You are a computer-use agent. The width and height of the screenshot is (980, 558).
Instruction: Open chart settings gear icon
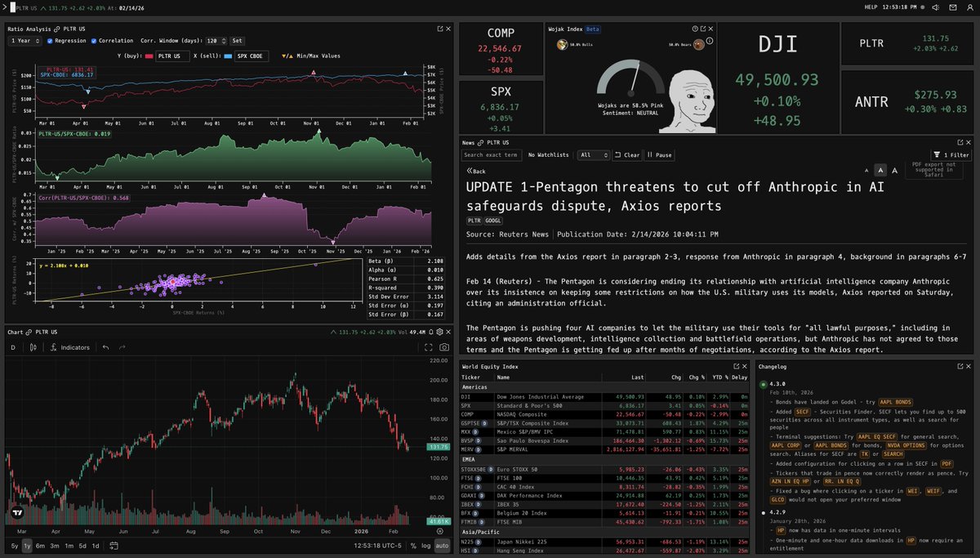click(439, 333)
